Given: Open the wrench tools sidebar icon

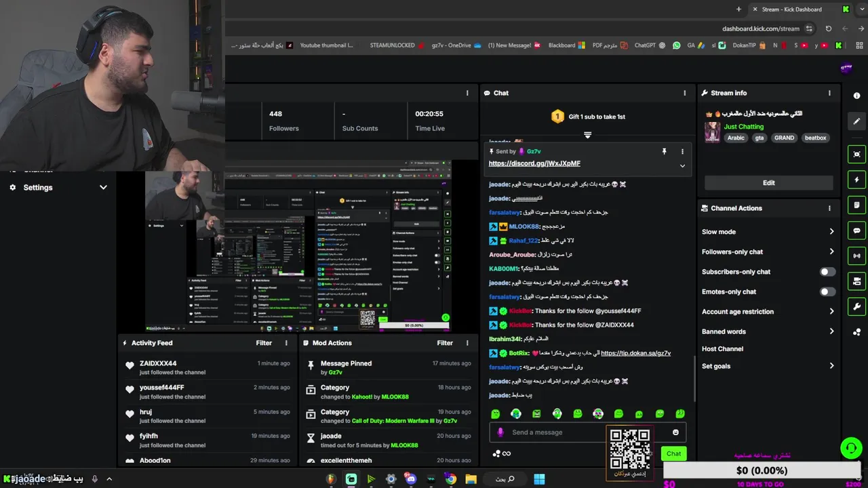Looking at the screenshot, I should [856, 306].
